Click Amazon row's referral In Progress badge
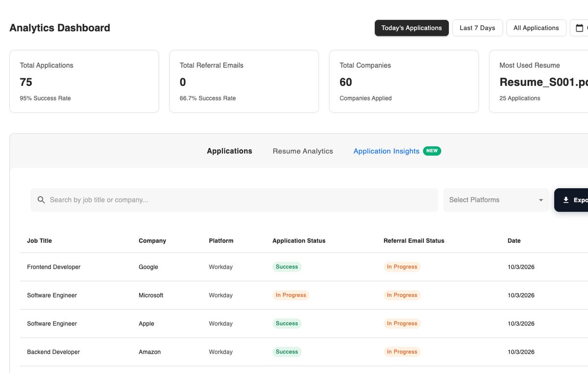The height and width of the screenshot is (373, 588). (x=402, y=352)
